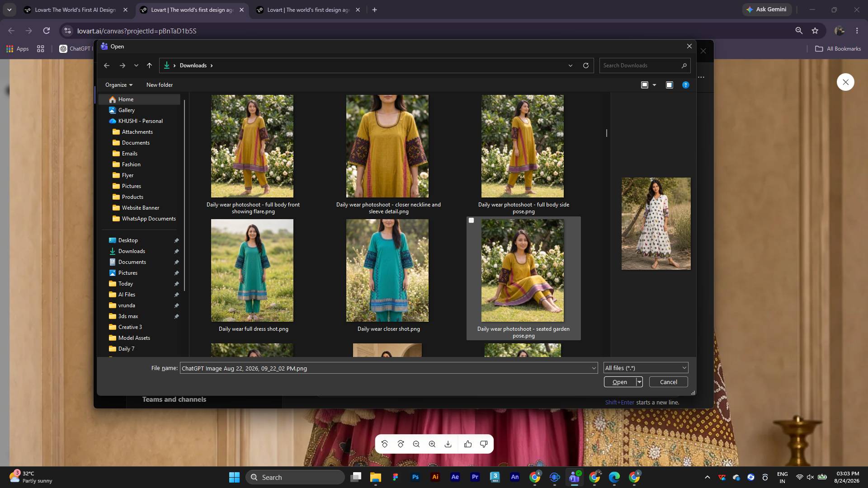Tick the checkbox on seated garden pose image
Viewport: 868px width, 488px height.
coord(471,221)
